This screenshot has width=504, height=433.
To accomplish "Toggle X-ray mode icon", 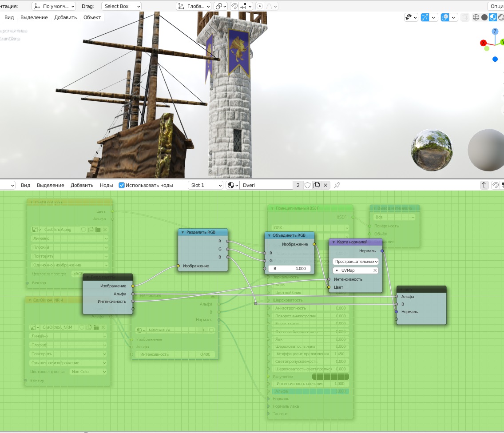I will [465, 17].
